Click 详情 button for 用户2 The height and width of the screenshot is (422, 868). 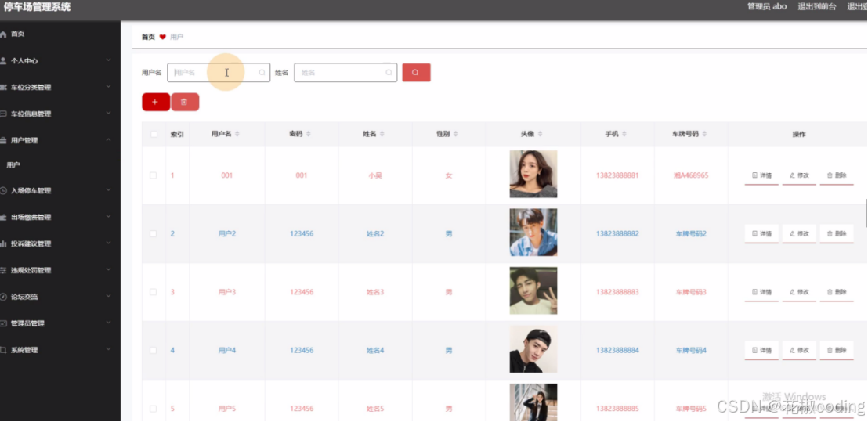[761, 234]
